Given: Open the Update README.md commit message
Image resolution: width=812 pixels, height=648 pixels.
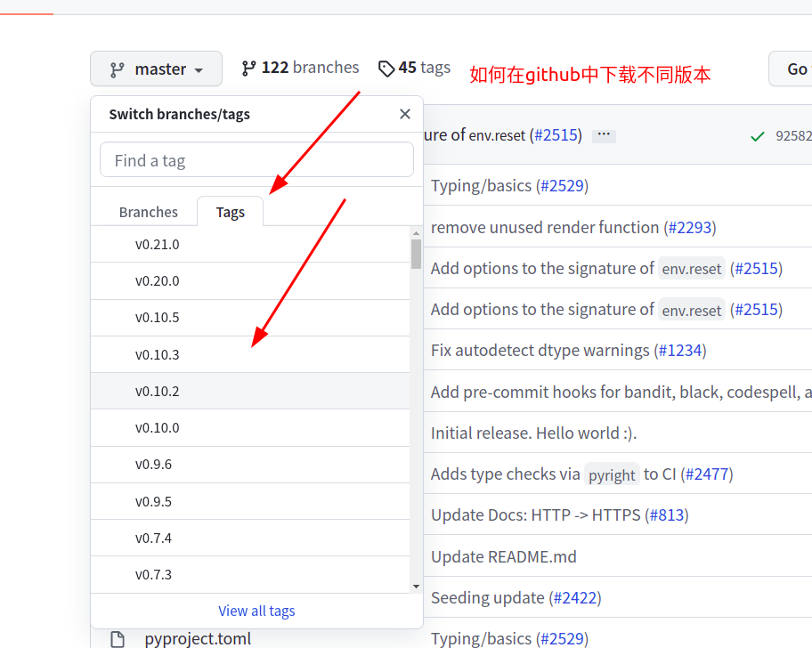Looking at the screenshot, I should [x=503, y=557].
